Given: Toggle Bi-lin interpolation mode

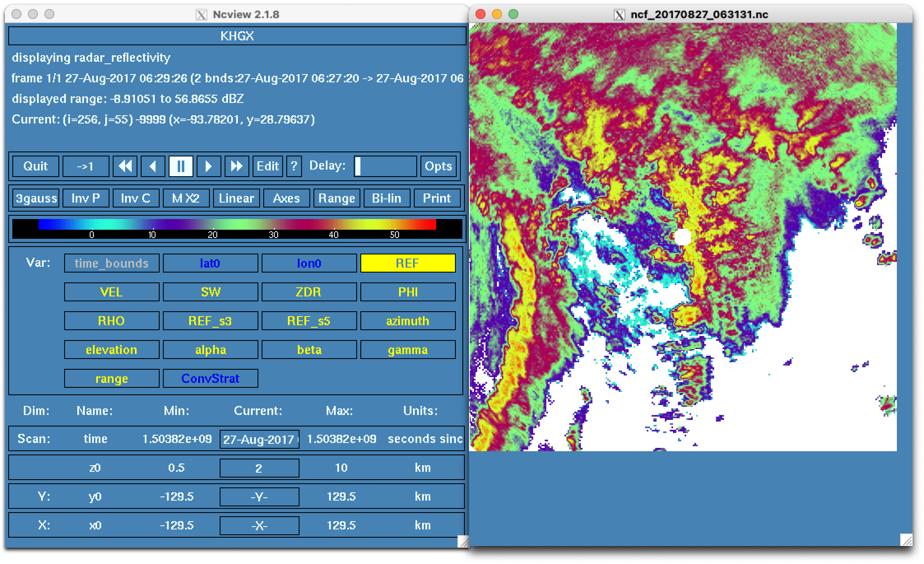Looking at the screenshot, I should (x=386, y=198).
